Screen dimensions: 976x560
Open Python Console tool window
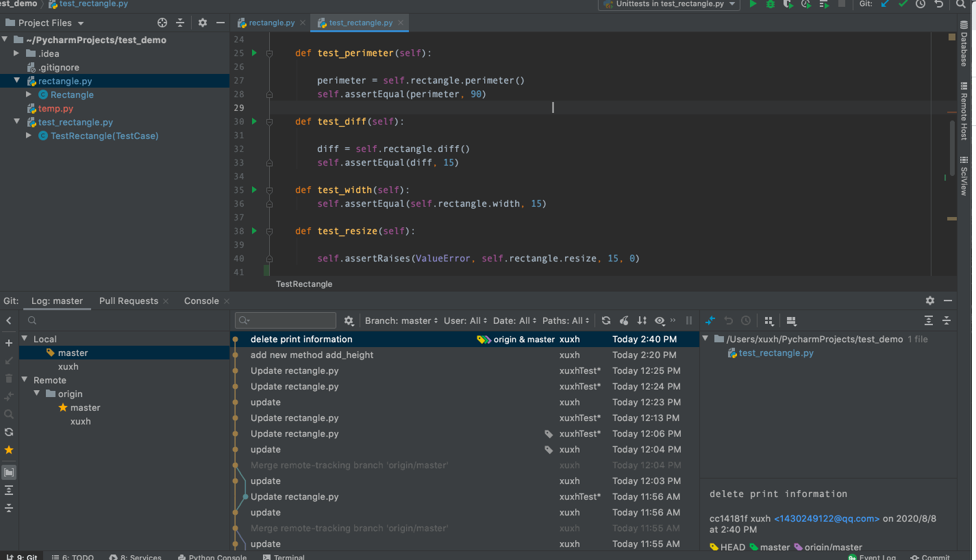point(212,557)
